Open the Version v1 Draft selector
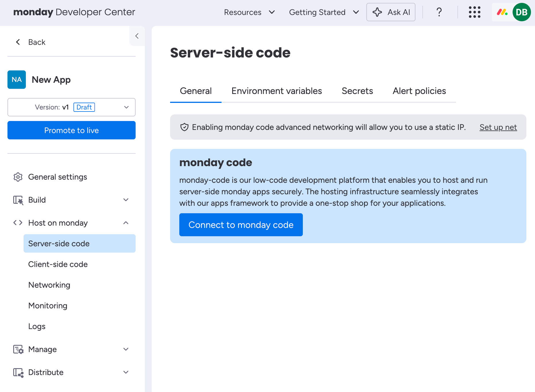This screenshot has width=535, height=392. 72,107
